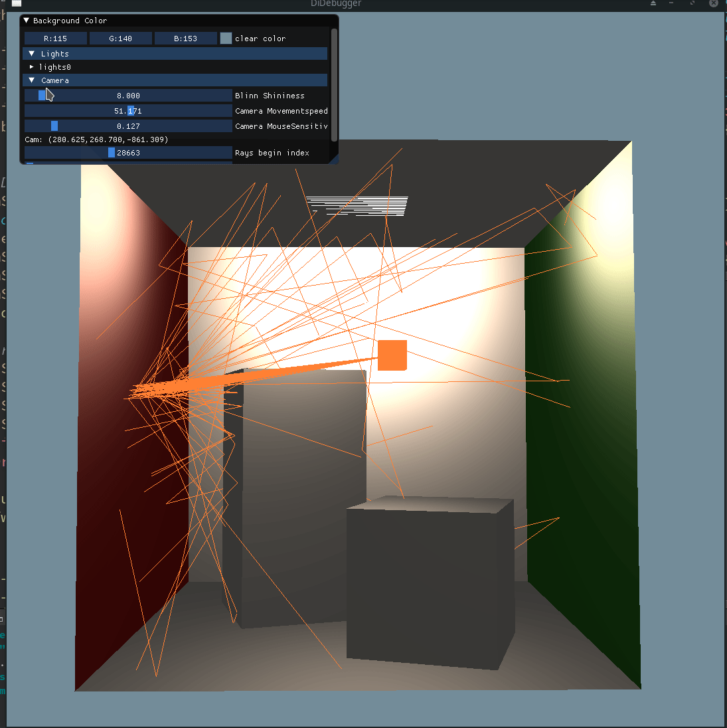
Task: Click the G:140 green channel field
Action: click(121, 38)
